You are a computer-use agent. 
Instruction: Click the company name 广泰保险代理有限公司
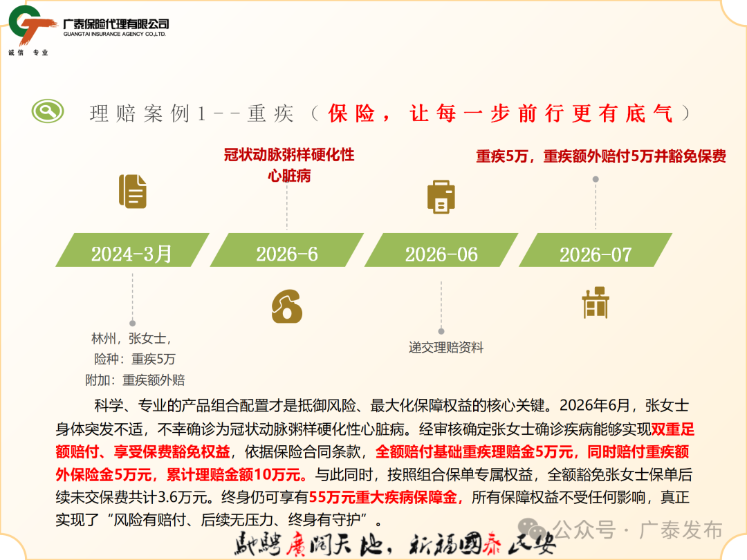tap(116, 24)
